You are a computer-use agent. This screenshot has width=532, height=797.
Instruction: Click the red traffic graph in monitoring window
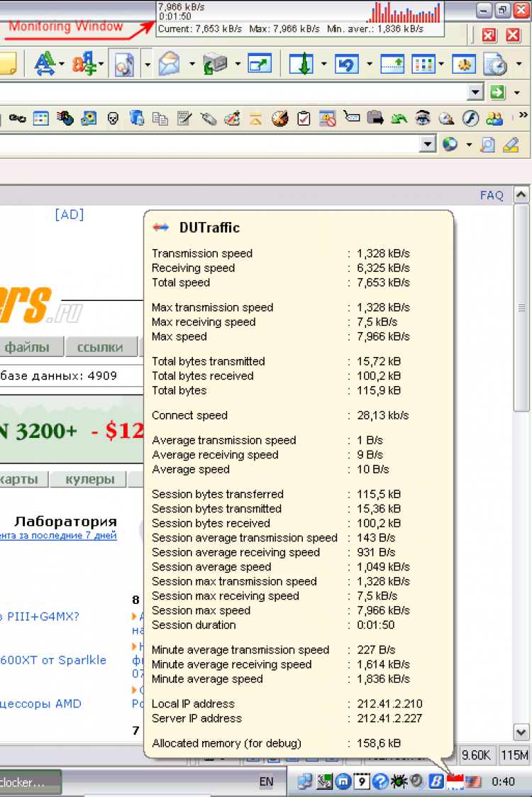404,12
